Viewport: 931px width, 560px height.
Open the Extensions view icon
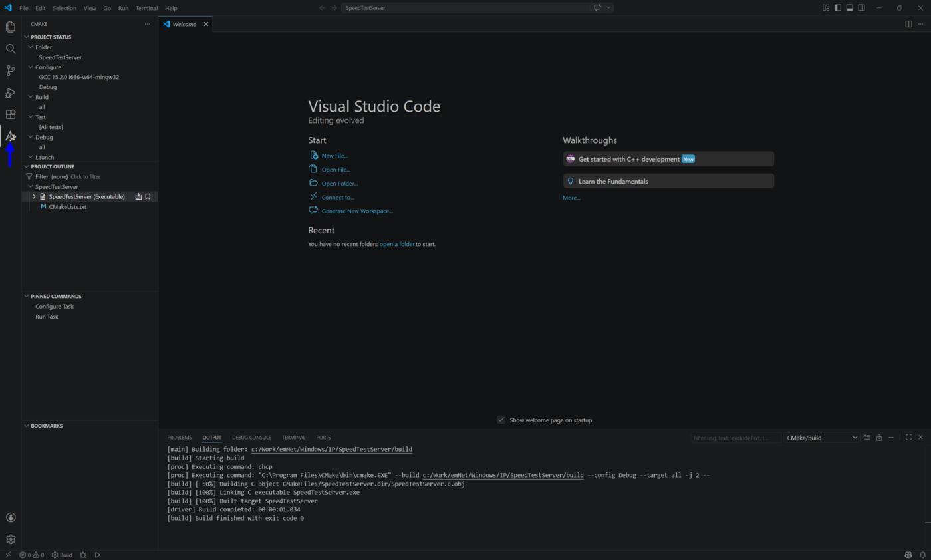(10, 114)
